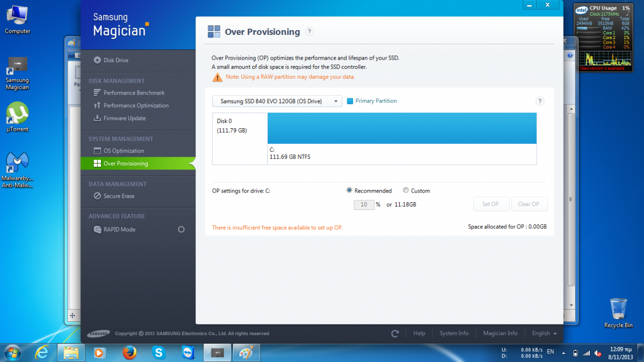Click the help icon beside Over Provisioning title
This screenshot has height=362, width=644.
(310, 32)
